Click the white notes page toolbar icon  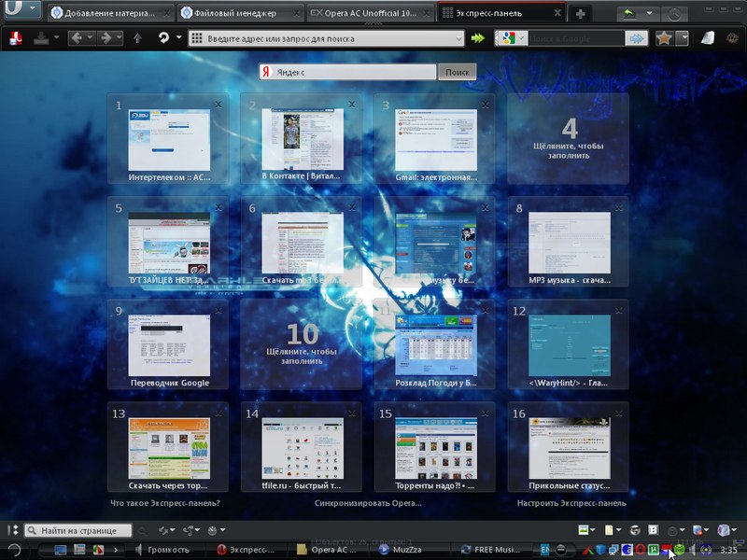click(x=708, y=38)
